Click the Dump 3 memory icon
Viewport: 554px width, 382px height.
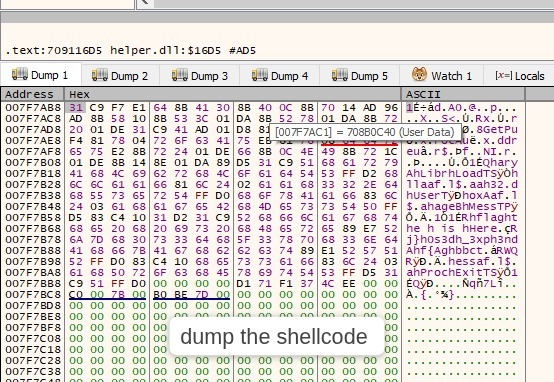(x=180, y=75)
